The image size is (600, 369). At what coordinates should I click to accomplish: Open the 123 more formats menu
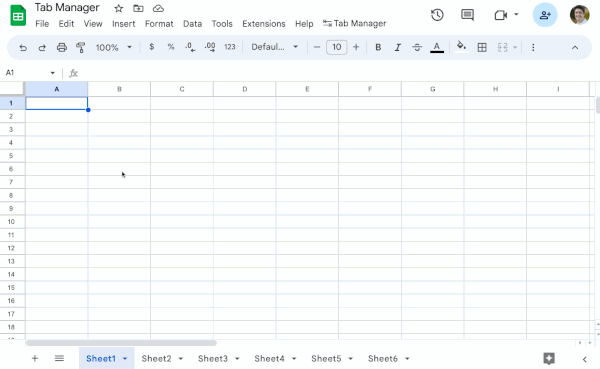pyautogui.click(x=230, y=47)
